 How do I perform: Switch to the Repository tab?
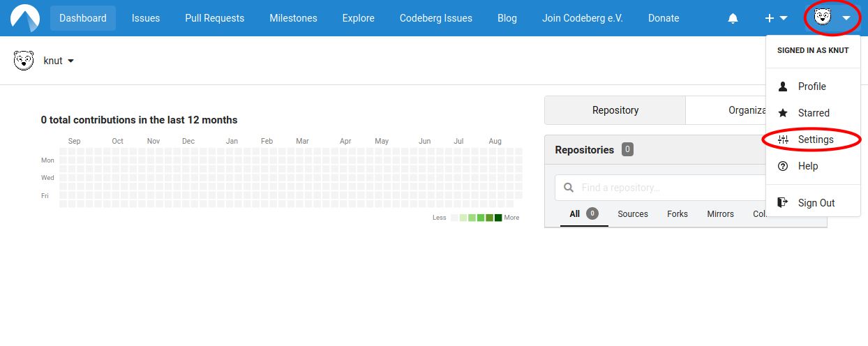pyautogui.click(x=615, y=110)
